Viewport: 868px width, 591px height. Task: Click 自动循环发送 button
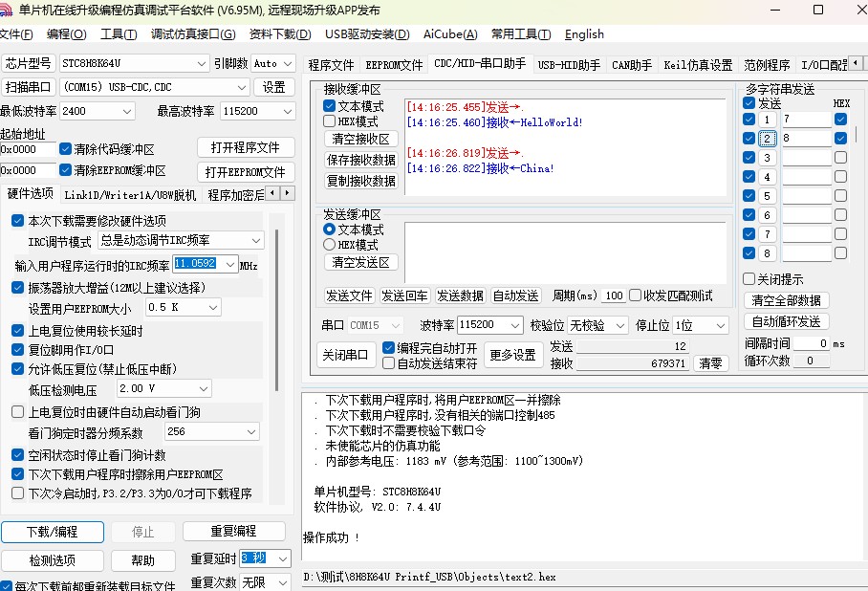point(786,321)
